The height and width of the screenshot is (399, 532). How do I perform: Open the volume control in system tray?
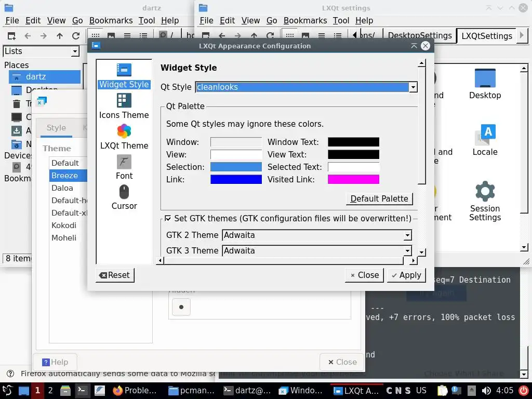point(486,391)
